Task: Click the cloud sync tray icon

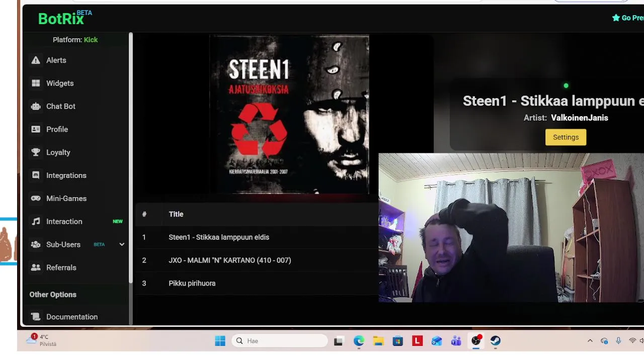Action: coord(604,341)
